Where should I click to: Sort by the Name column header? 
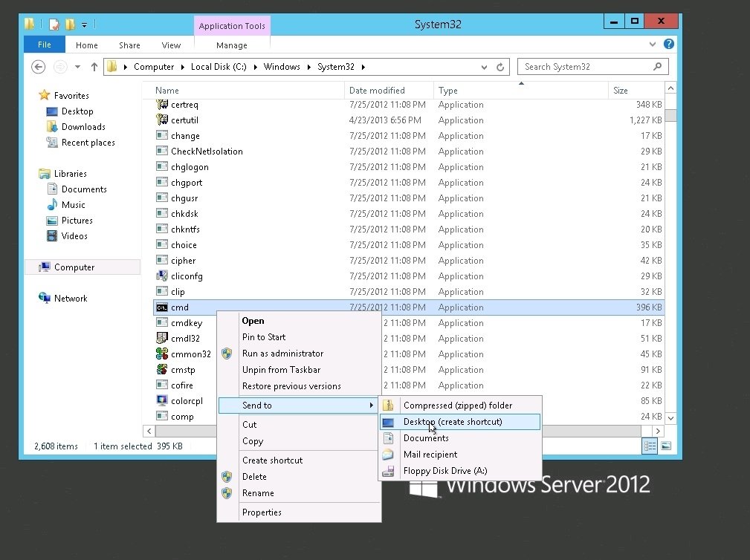pos(244,91)
